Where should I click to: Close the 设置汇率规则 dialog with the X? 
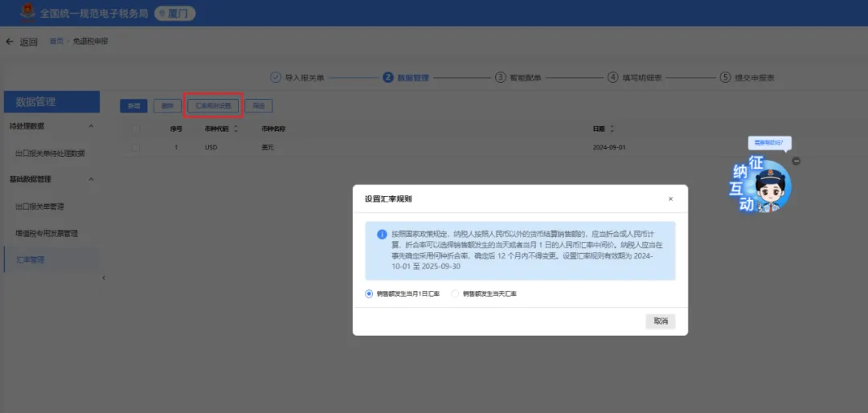[x=670, y=198]
